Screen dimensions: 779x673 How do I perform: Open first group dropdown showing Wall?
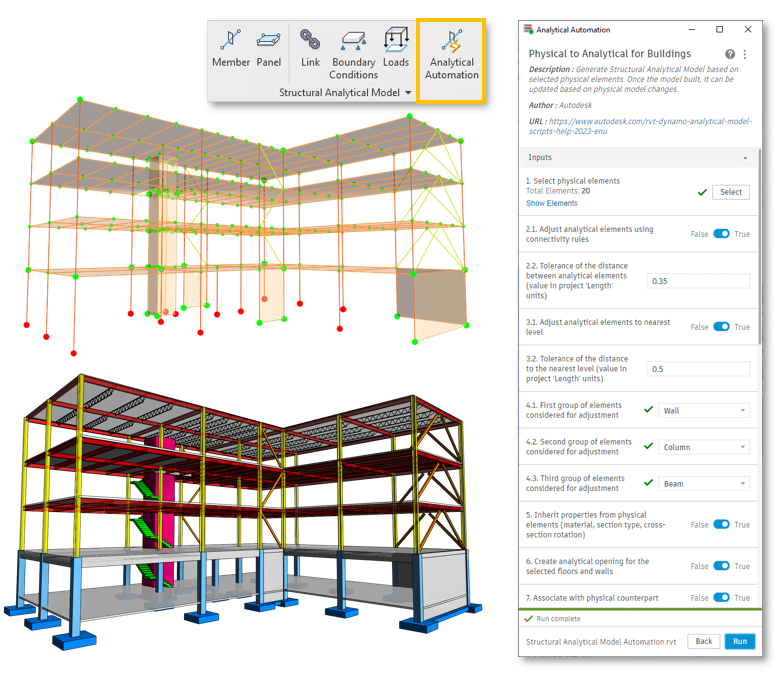click(704, 410)
